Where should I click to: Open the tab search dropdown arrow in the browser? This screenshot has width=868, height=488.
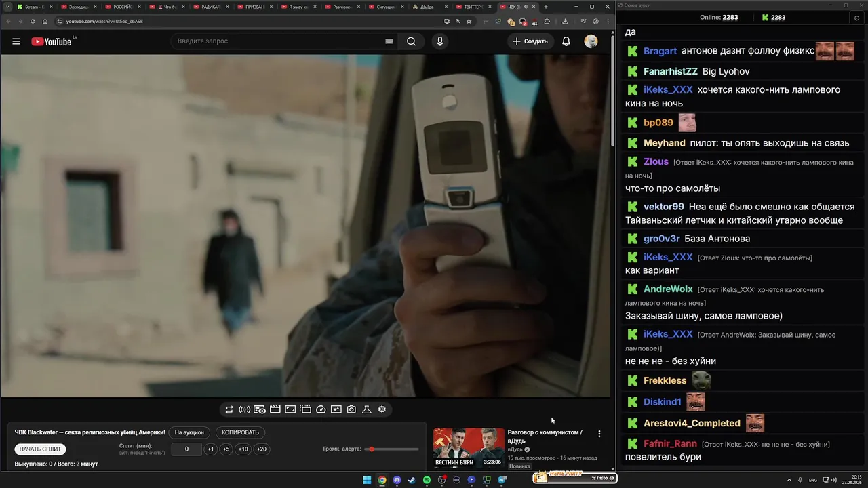(7, 7)
